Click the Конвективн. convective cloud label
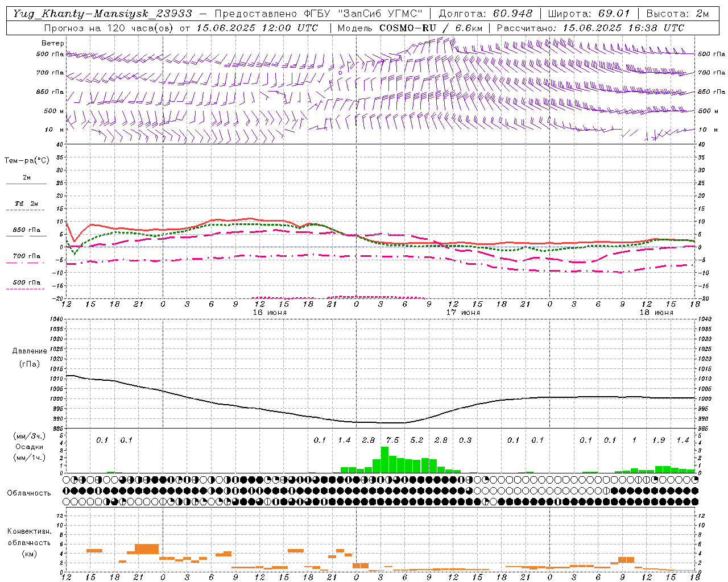This screenshot has height=582, width=728. tap(29, 531)
